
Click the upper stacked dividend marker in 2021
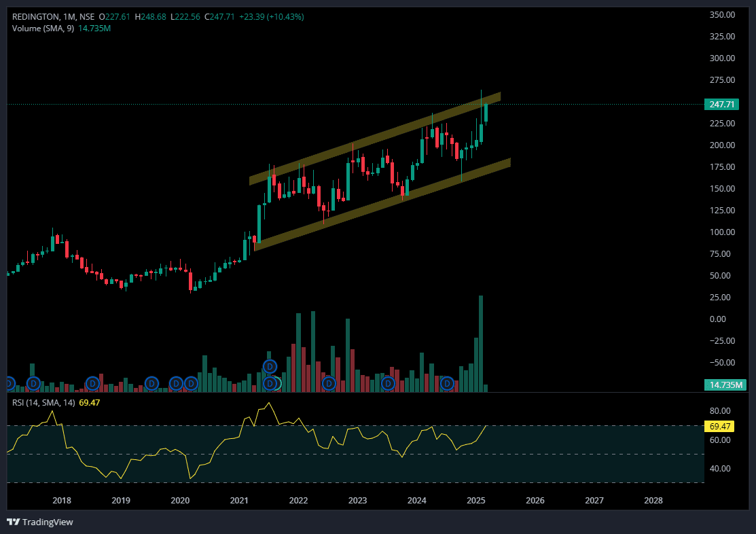tap(270, 367)
